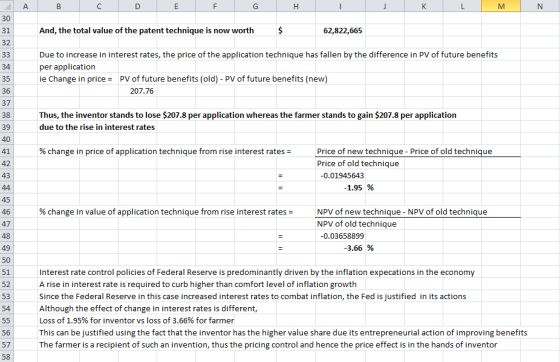Select column K header

(x=424, y=6)
